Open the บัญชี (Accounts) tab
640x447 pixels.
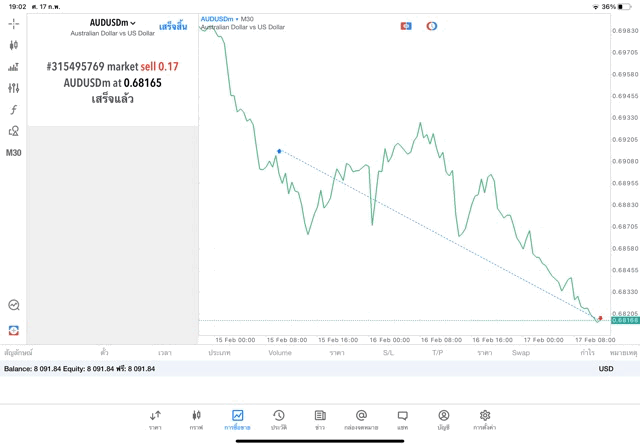pos(444,420)
